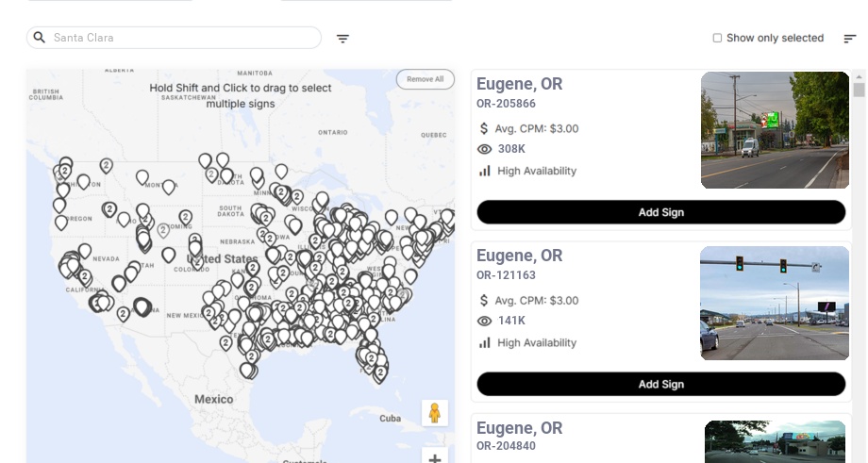The height and width of the screenshot is (463, 868).
Task: Add Sign for listing OR-121163
Action: (x=660, y=385)
